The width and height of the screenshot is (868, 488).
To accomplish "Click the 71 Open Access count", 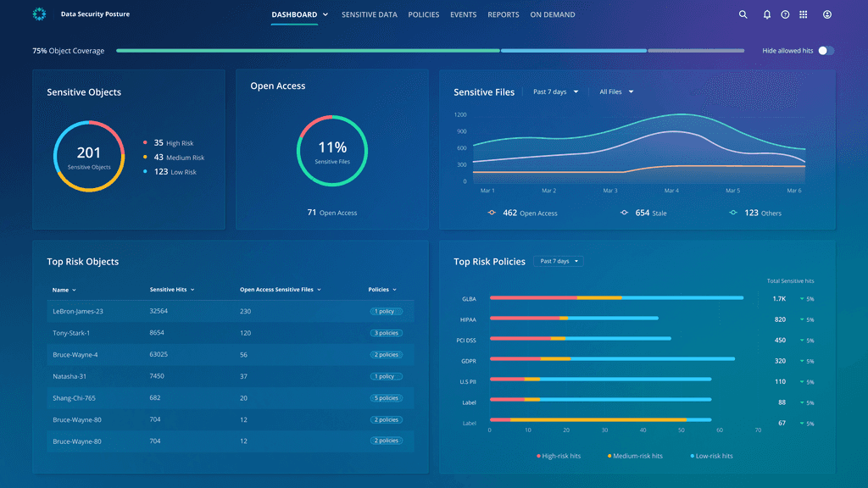I will coord(332,213).
